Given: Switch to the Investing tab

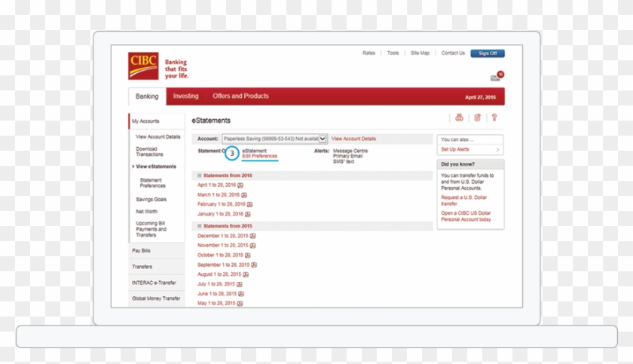Looking at the screenshot, I should pos(185,96).
